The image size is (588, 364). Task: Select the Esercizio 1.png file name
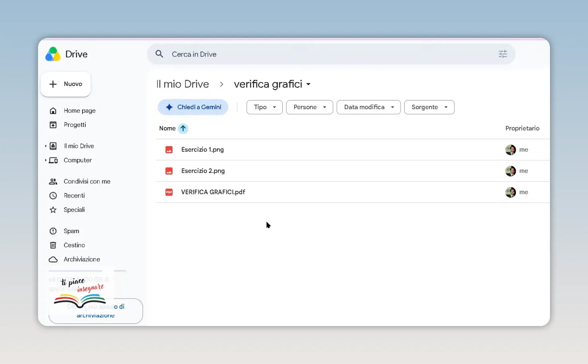coord(202,150)
